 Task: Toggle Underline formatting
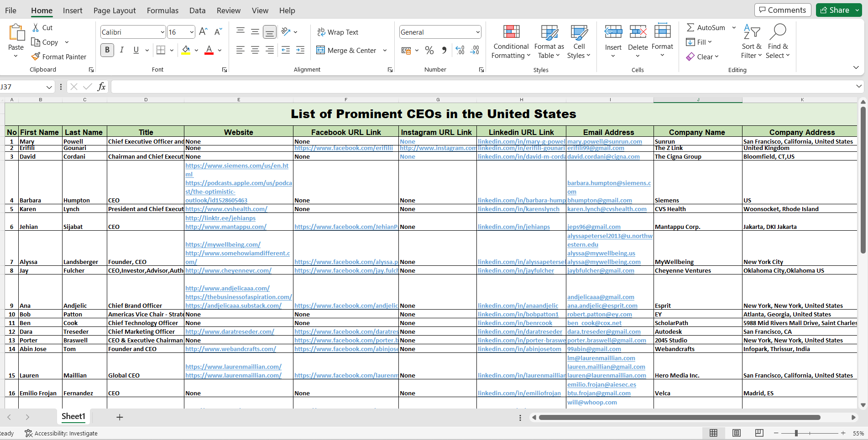coord(136,50)
